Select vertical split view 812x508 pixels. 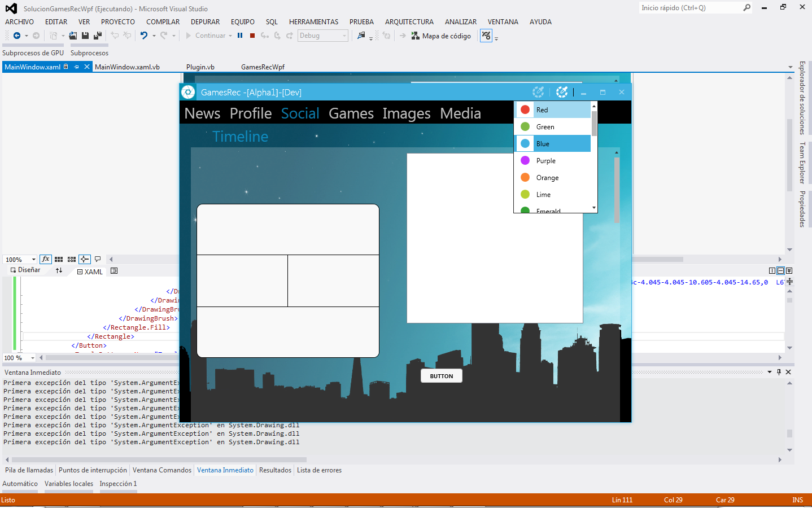(x=772, y=271)
